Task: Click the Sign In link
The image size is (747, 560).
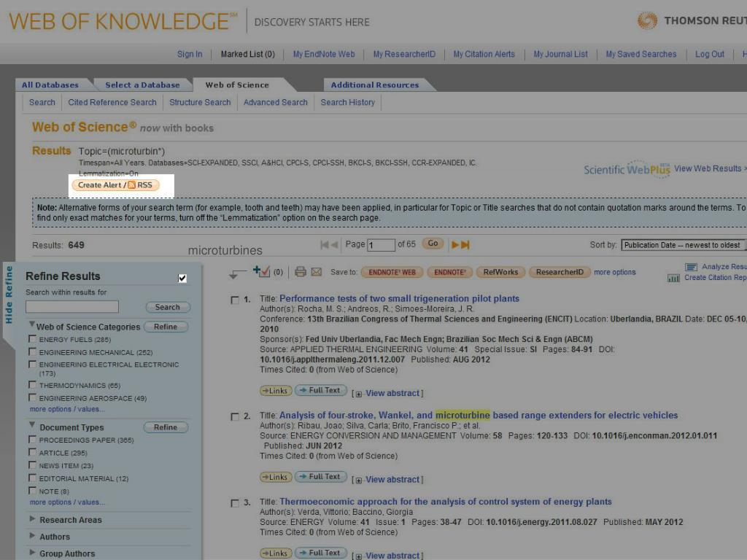Action: point(190,54)
